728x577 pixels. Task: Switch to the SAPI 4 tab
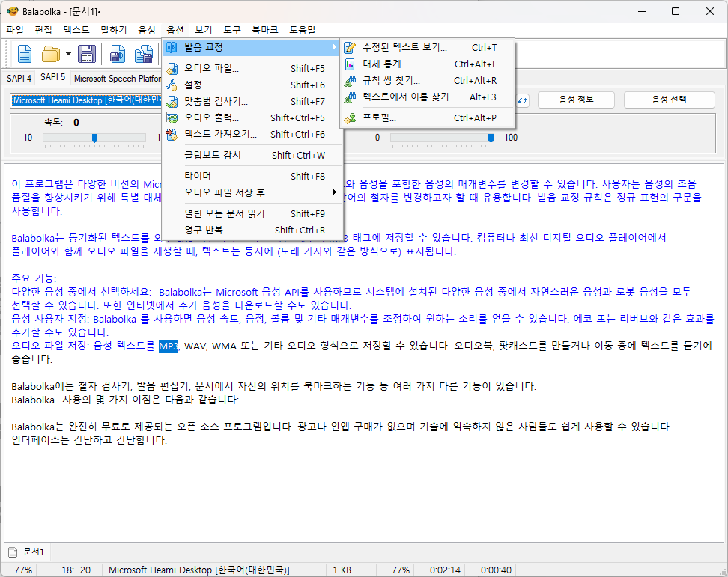pyautogui.click(x=19, y=78)
